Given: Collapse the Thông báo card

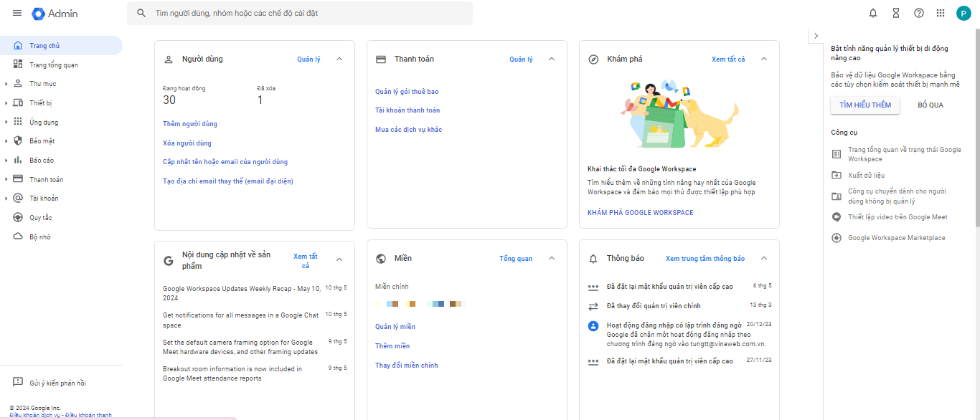Looking at the screenshot, I should [764, 259].
